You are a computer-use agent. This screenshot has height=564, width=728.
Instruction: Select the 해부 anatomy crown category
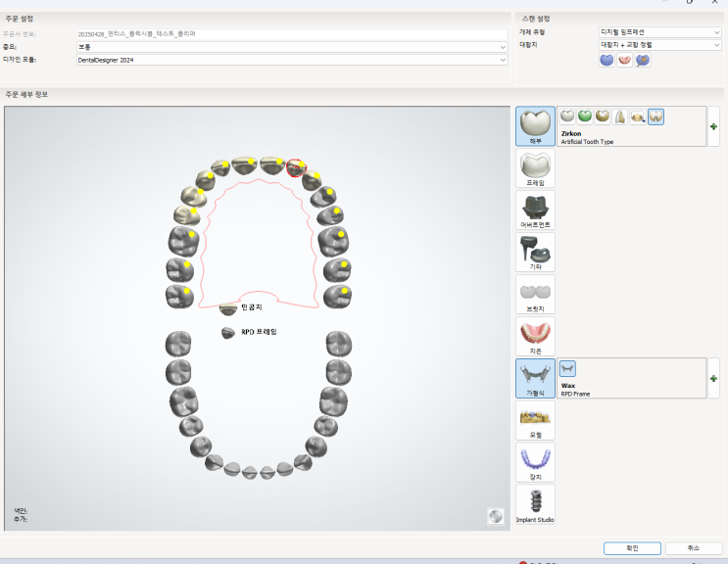pyautogui.click(x=535, y=126)
